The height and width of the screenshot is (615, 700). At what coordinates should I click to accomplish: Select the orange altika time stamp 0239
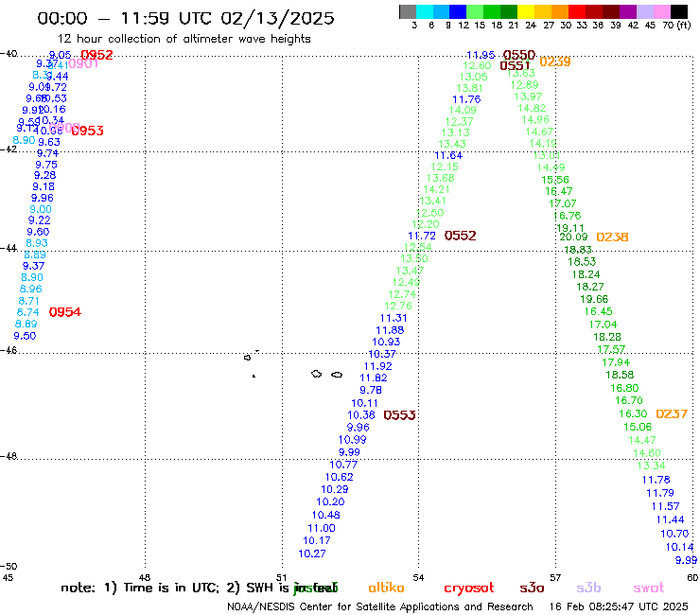[x=555, y=61]
